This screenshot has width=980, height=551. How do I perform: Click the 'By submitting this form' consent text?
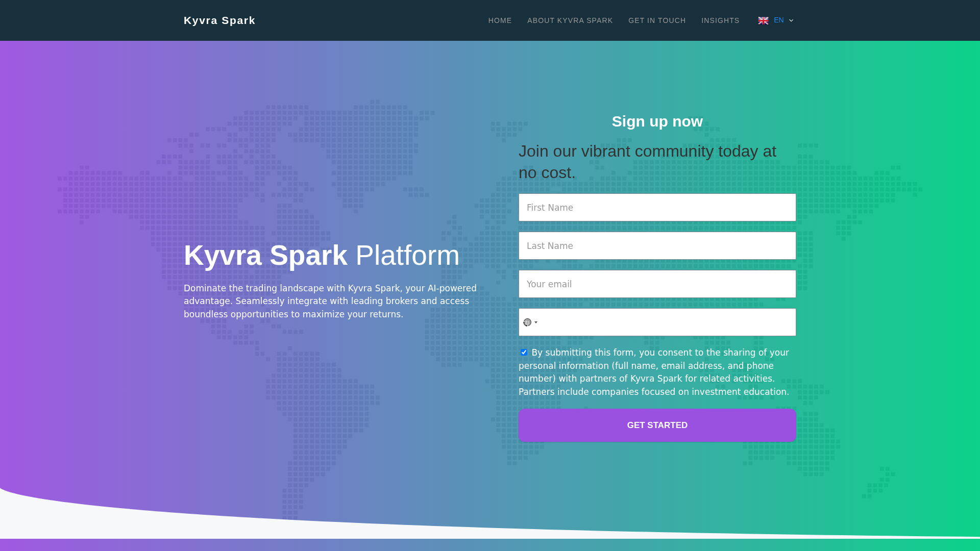(x=654, y=372)
